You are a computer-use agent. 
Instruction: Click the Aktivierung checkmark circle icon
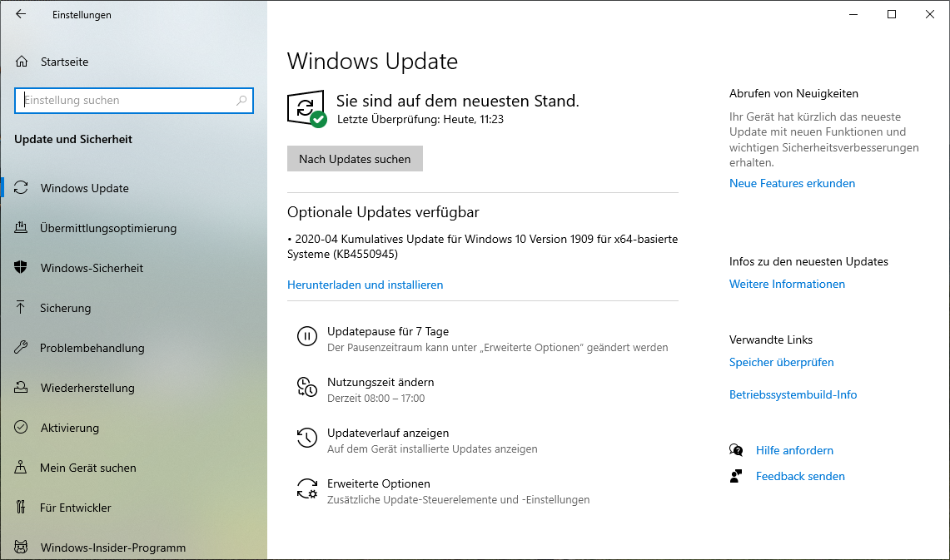pyautogui.click(x=21, y=428)
